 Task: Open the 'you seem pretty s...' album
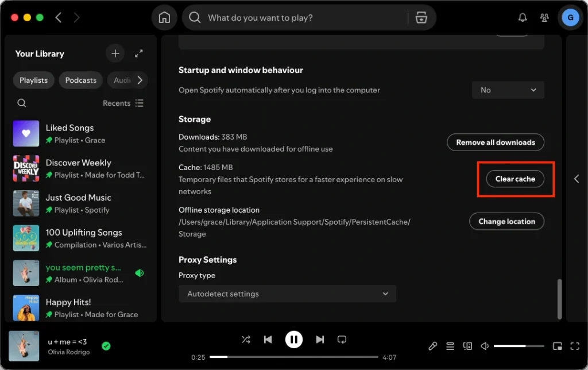80,273
